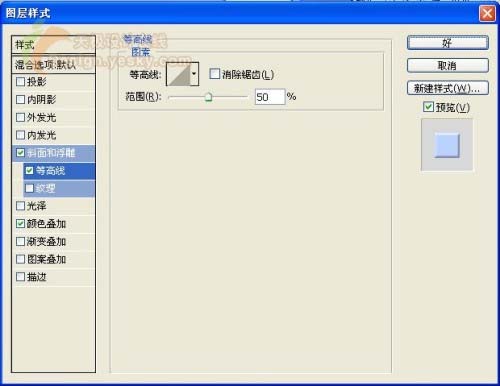Open the contour picker dropdown arrow
Viewport: 500px width, 386px height.
pos(194,74)
